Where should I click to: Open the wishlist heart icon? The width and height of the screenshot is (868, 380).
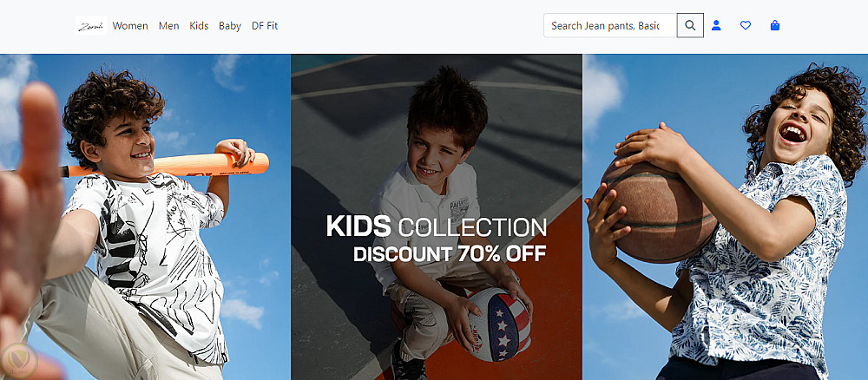point(746,25)
